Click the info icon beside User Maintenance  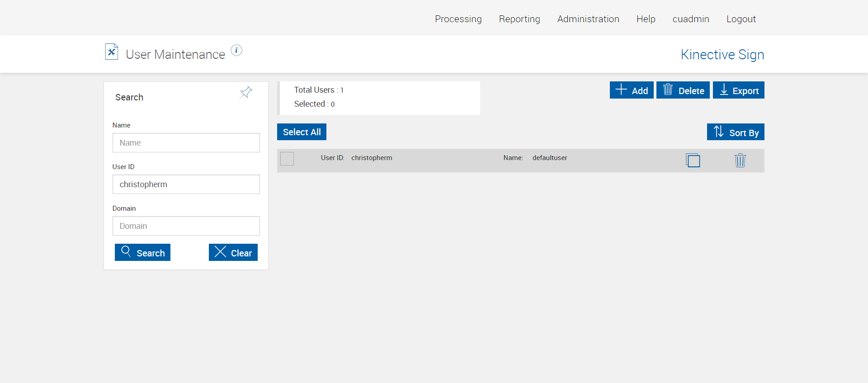[x=236, y=50]
